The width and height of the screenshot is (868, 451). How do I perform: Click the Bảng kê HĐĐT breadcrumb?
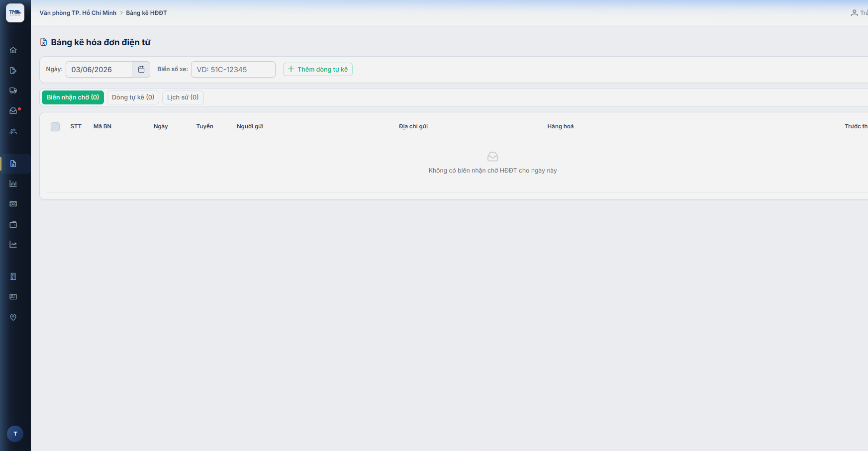pos(146,13)
